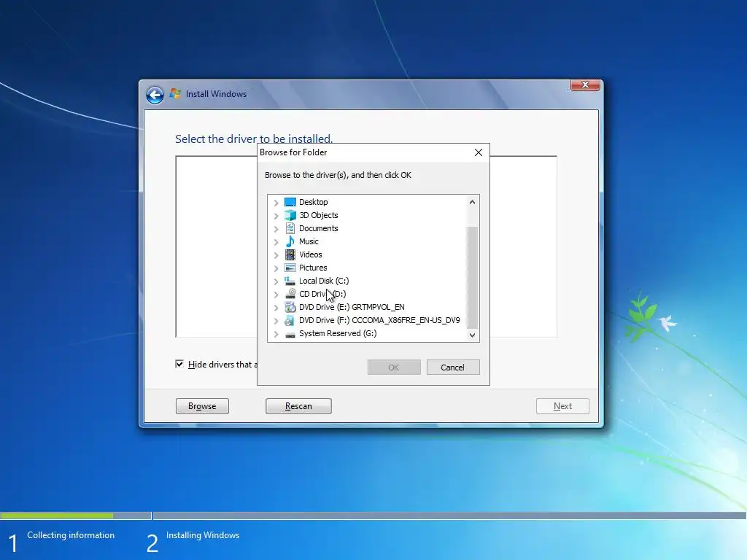Click the Browse button

pos(203,406)
